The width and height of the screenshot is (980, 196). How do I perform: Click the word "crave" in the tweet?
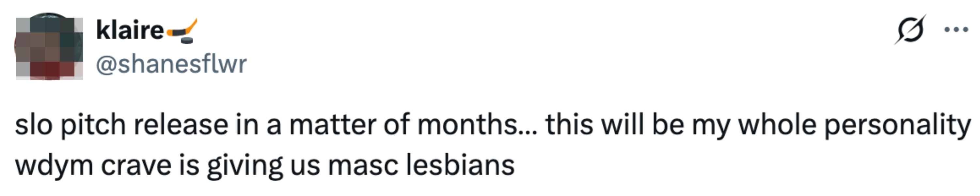pos(136,166)
